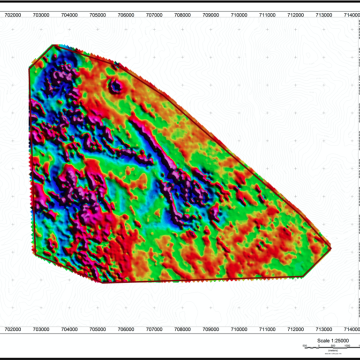
Task: Click the 706000 easting label on top axis
Action: tap(126, 15)
